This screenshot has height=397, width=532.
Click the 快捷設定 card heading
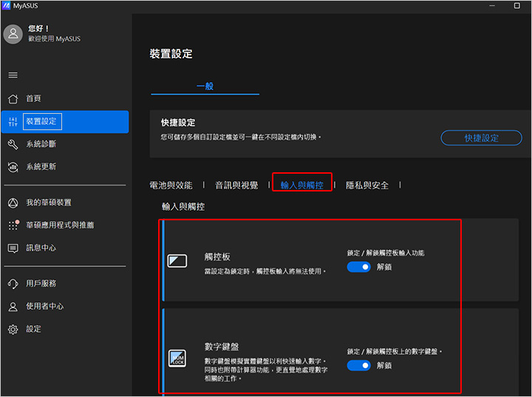click(178, 123)
